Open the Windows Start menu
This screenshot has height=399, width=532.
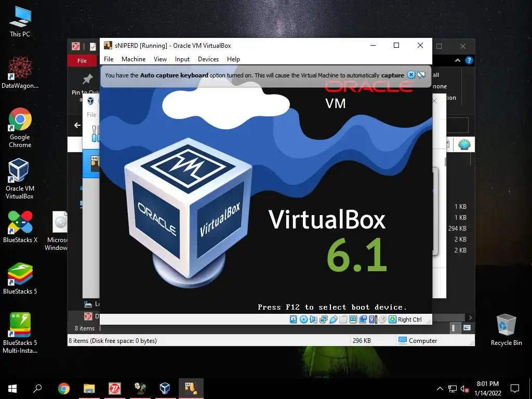pos(12,389)
